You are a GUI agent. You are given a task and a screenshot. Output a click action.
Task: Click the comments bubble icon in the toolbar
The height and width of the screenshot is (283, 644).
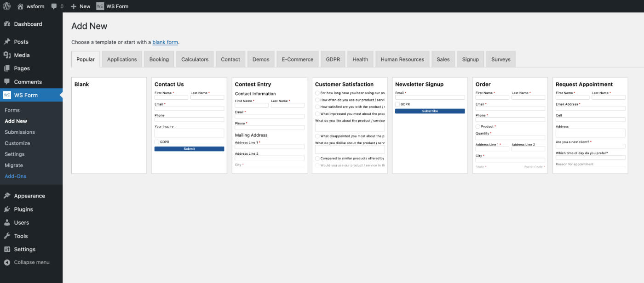click(x=53, y=6)
